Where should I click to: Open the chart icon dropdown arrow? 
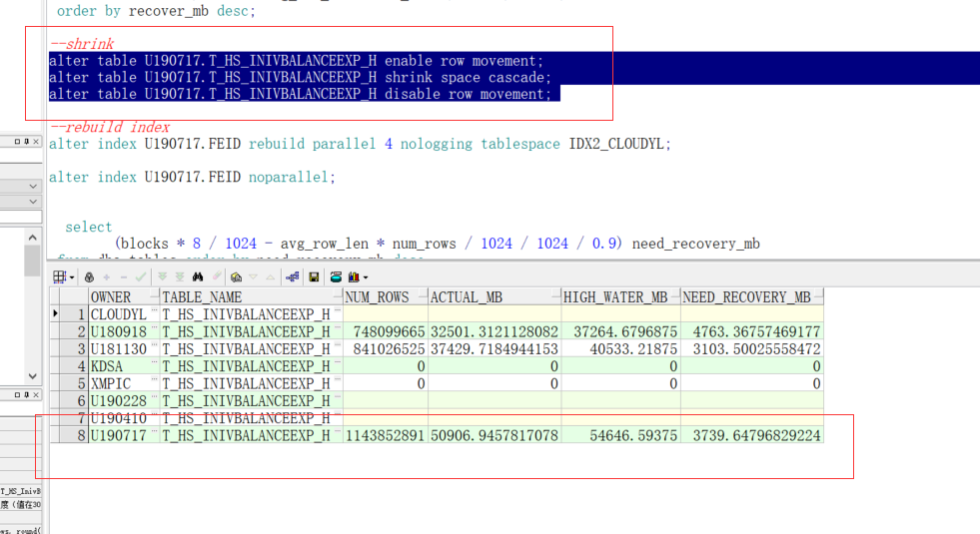[x=366, y=276]
